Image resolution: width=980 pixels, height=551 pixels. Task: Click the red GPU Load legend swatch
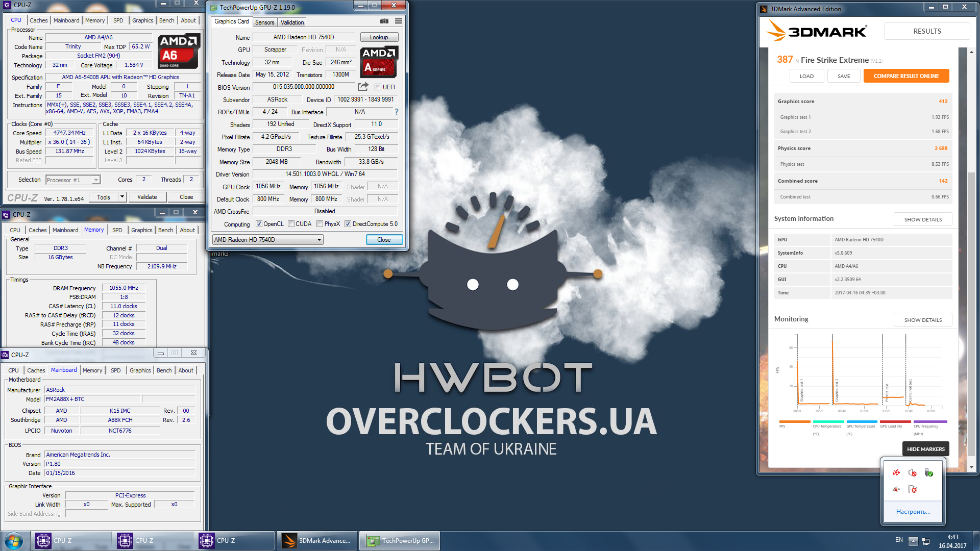[x=895, y=421]
